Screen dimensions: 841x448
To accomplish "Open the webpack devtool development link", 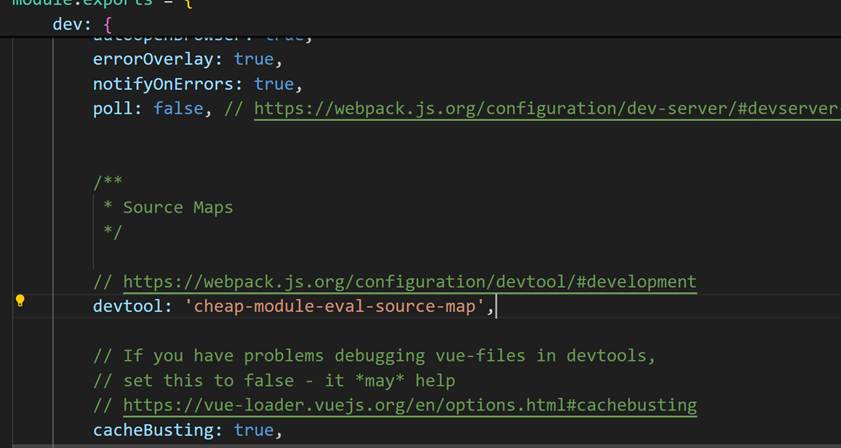I will pyautogui.click(x=410, y=282).
